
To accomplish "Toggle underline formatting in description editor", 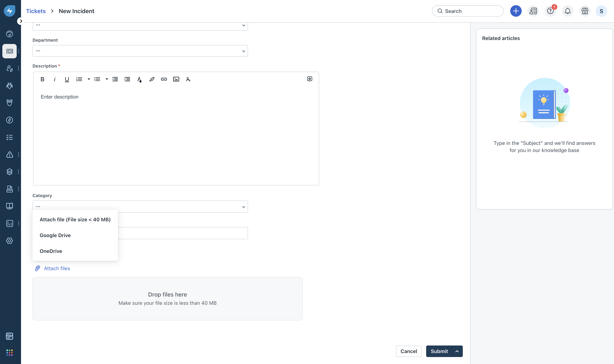I will [67, 79].
